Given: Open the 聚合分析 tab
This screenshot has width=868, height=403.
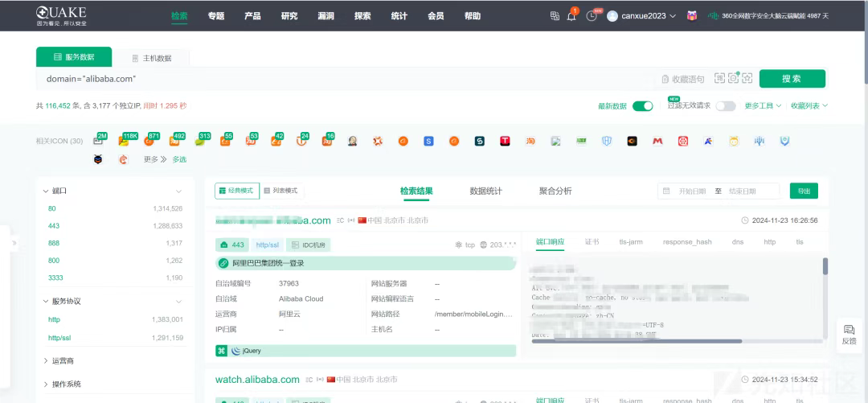Looking at the screenshot, I should (x=555, y=191).
